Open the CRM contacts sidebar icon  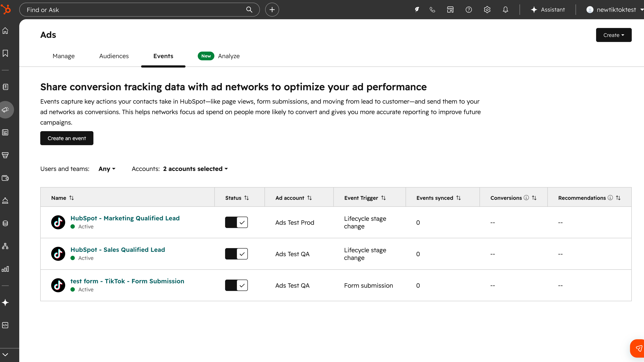click(5, 87)
